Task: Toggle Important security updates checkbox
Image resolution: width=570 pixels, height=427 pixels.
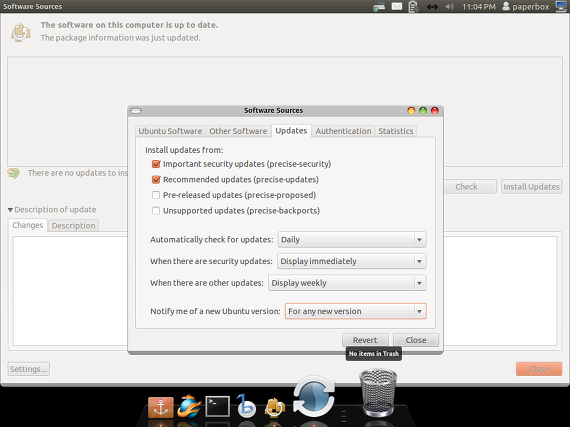Action: pyautogui.click(x=156, y=164)
